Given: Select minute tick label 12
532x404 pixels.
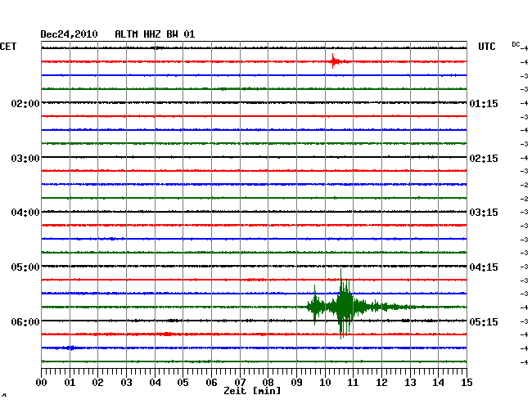Looking at the screenshot, I should pyautogui.click(x=381, y=382).
